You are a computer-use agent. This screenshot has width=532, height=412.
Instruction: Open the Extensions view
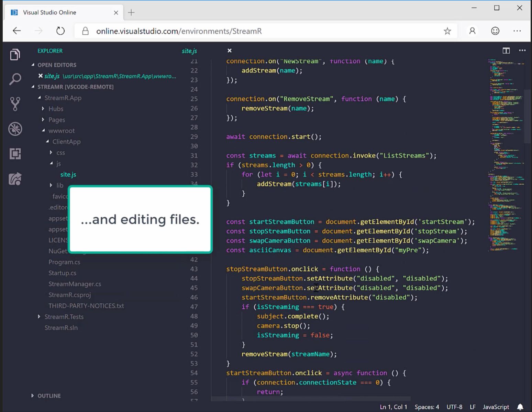(x=15, y=153)
